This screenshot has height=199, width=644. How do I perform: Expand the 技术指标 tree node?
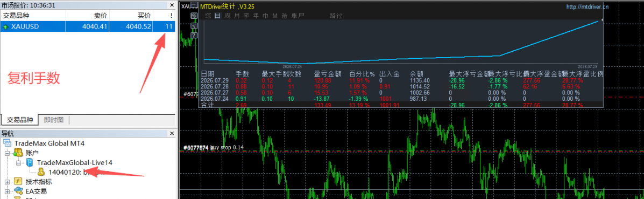tap(6, 182)
